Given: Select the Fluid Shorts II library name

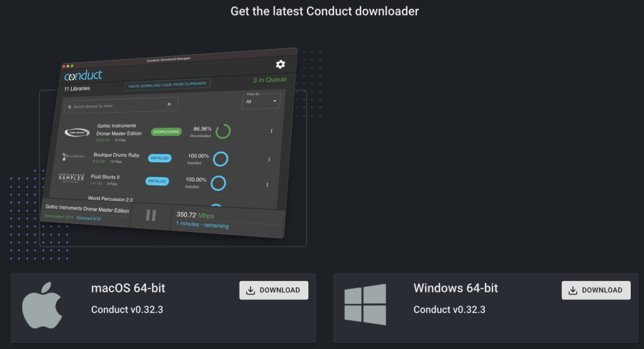Looking at the screenshot, I should (105, 177).
